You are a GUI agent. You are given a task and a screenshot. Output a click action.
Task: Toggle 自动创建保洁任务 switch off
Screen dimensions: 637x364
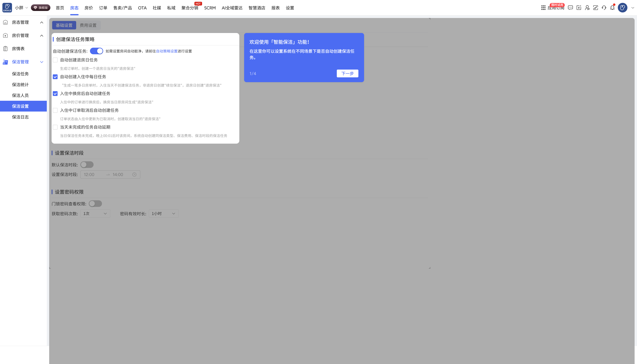tap(97, 51)
